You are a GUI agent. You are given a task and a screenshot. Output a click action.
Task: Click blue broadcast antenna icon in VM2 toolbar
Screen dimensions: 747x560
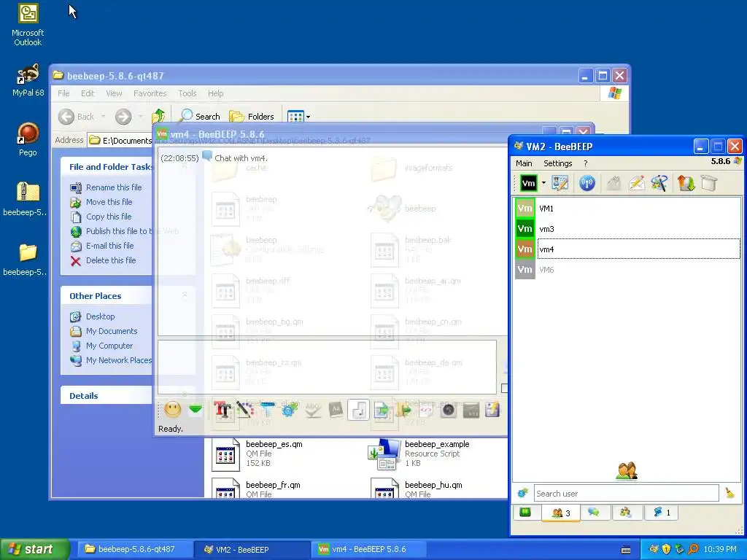(x=587, y=183)
